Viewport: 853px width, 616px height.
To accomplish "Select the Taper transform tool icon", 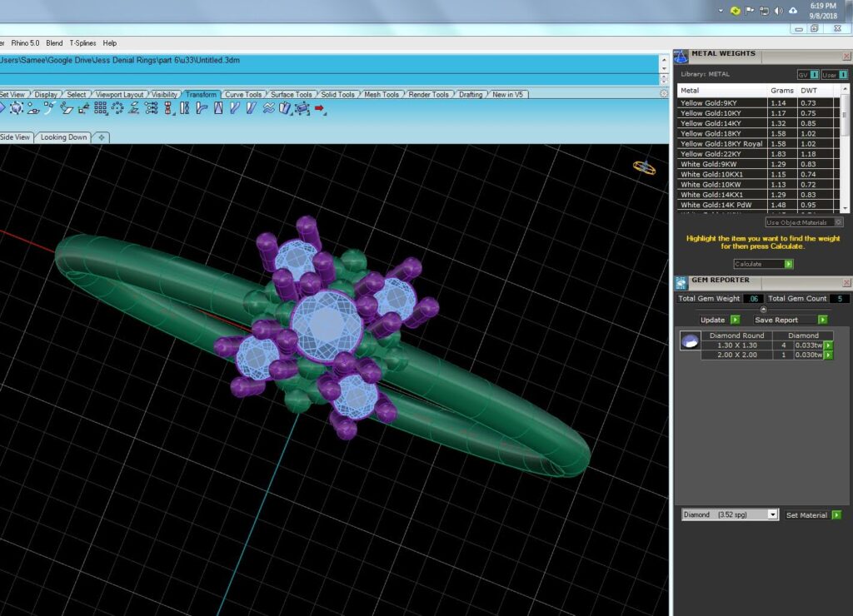I will click(x=218, y=108).
